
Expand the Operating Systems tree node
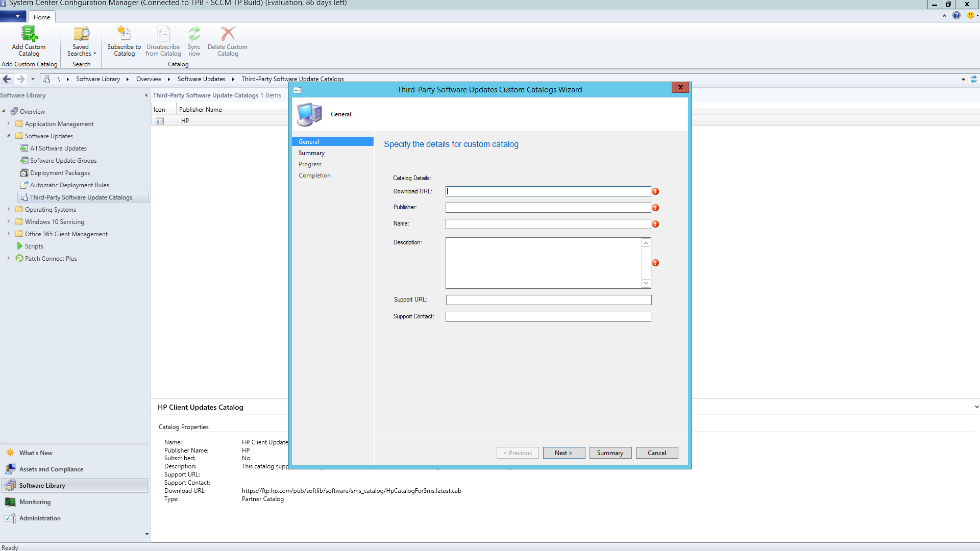9,209
